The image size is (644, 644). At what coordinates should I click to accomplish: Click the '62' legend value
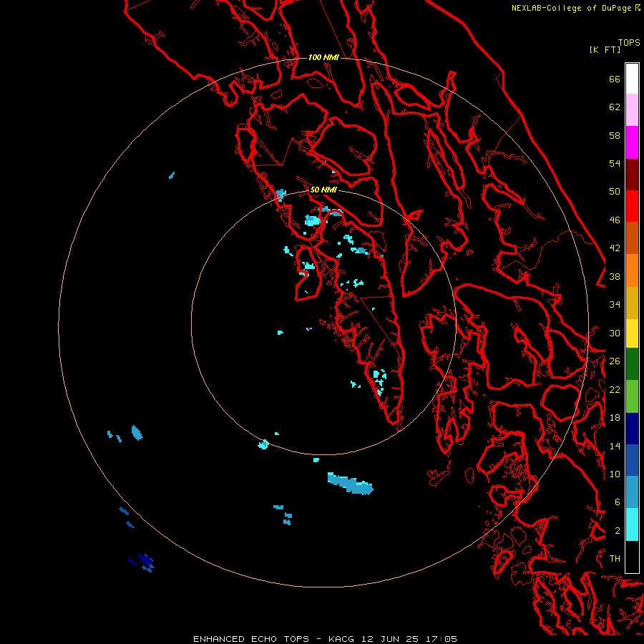tap(615, 107)
